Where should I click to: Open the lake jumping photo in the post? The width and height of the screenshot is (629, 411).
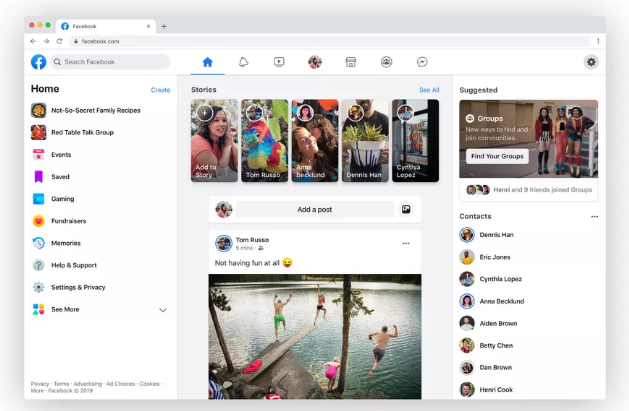pos(315,336)
